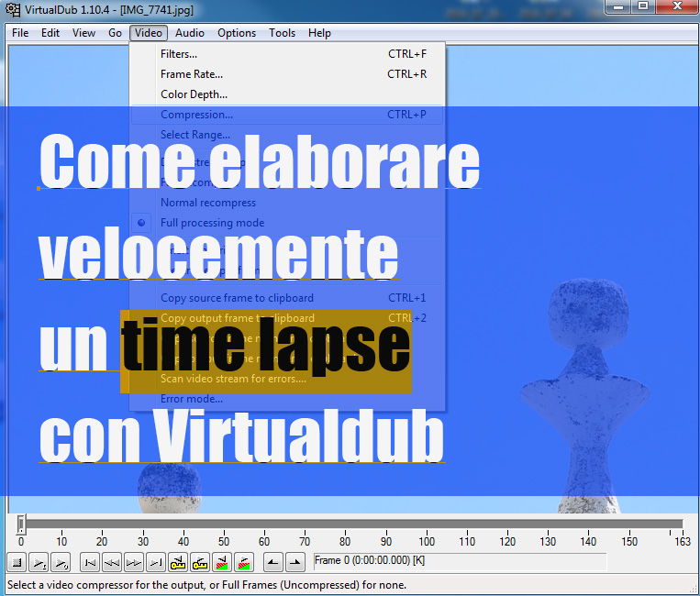Viewport: 700px width, 596px height.
Task: Open the Options menu
Action: (237, 33)
